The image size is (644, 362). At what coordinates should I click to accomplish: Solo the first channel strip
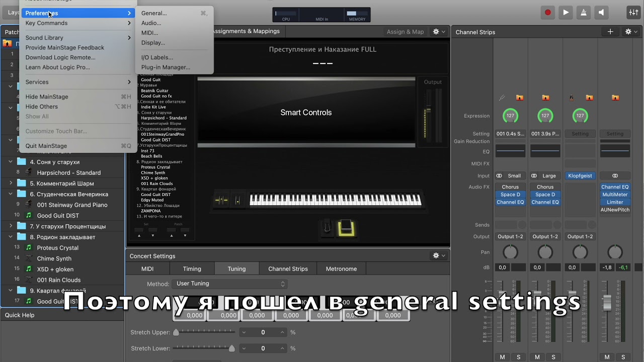tap(518, 357)
